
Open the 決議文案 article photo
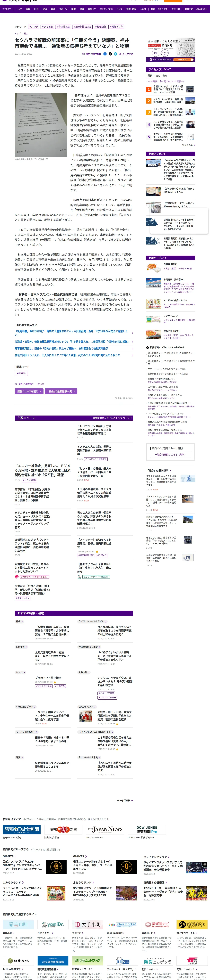[x=41, y=124]
